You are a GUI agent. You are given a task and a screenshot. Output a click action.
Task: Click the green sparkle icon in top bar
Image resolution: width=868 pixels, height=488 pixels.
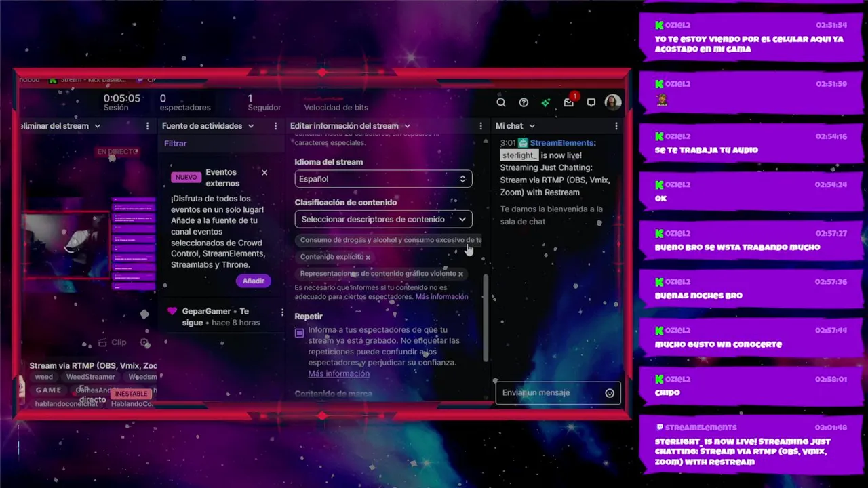546,102
